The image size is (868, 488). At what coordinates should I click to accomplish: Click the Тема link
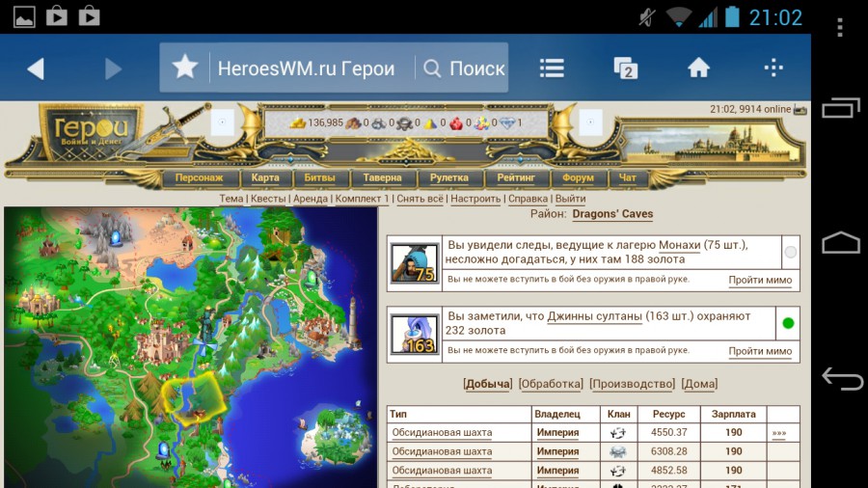[231, 199]
